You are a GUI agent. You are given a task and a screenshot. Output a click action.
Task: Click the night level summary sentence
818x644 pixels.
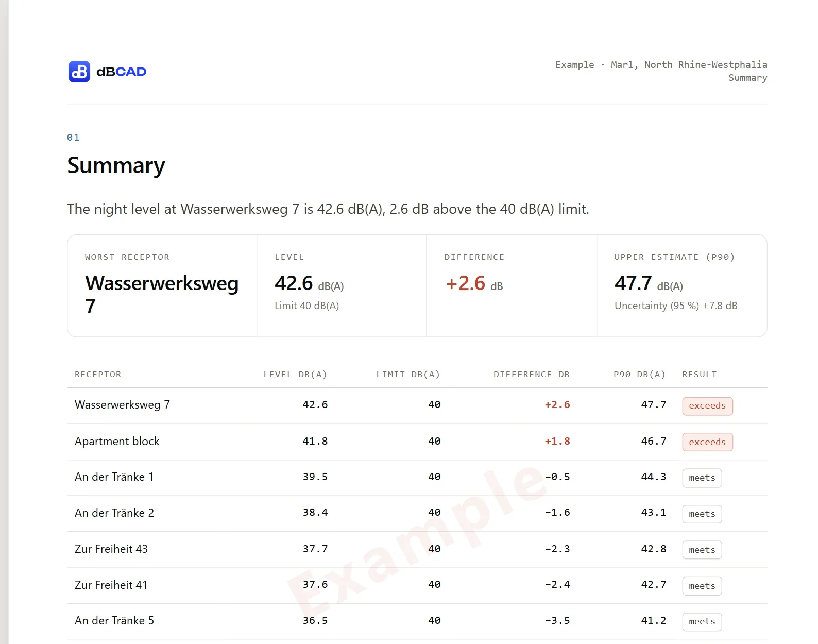328,209
